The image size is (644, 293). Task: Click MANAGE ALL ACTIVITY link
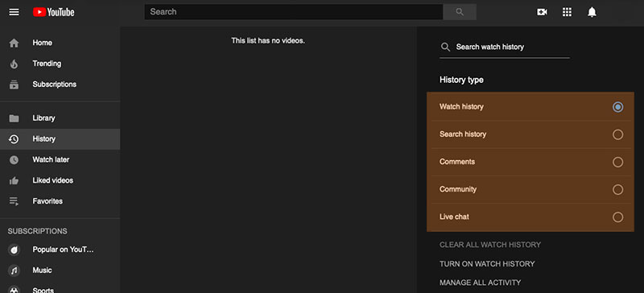pos(480,283)
